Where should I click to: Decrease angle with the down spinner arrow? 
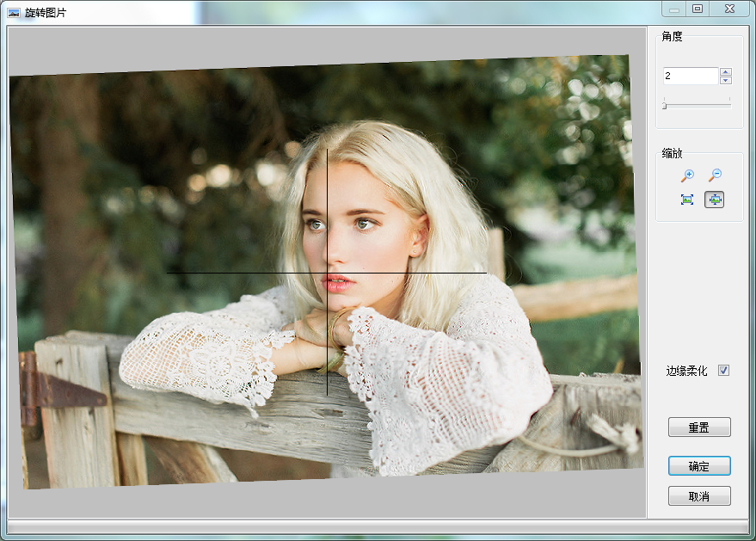click(x=726, y=81)
